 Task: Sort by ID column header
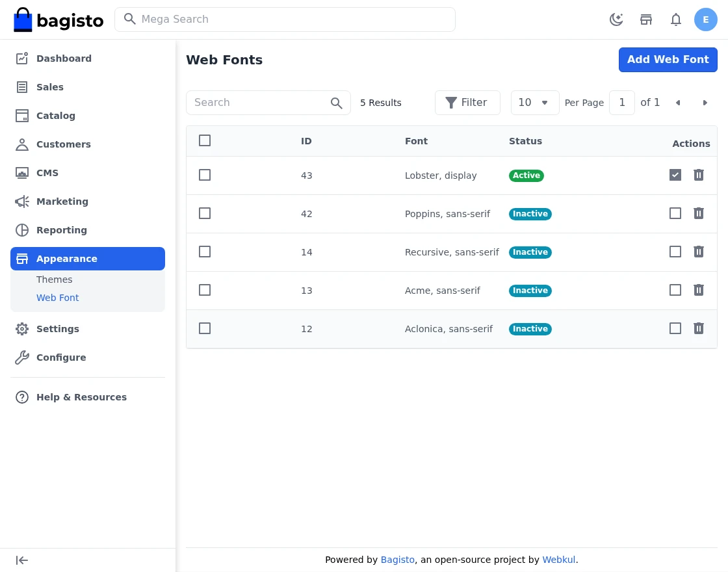pos(306,141)
